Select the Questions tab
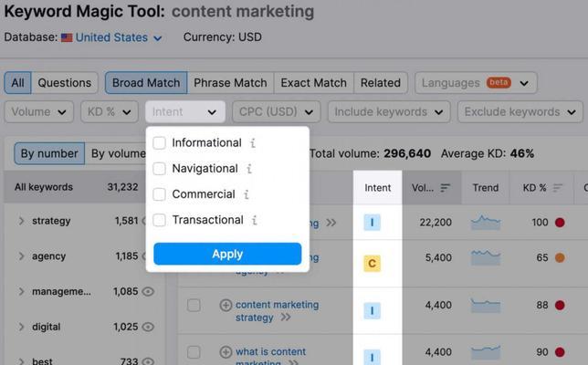The width and height of the screenshot is (588, 365). pos(65,83)
